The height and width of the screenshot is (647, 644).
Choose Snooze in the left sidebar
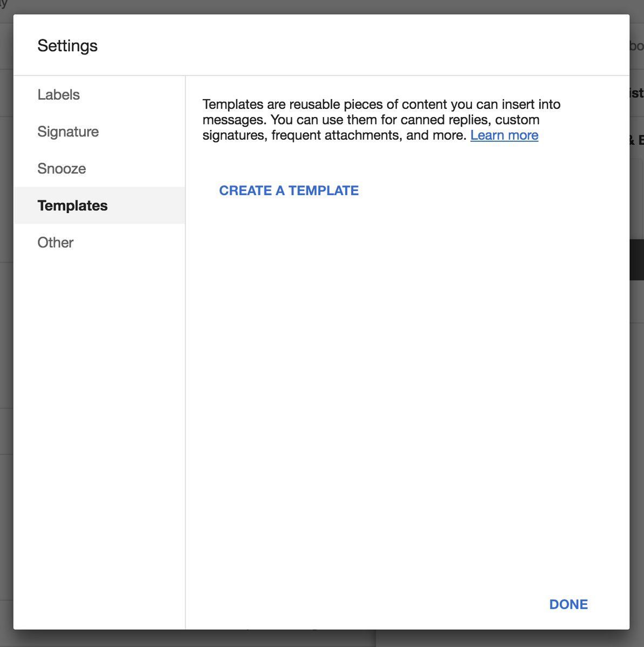61,168
